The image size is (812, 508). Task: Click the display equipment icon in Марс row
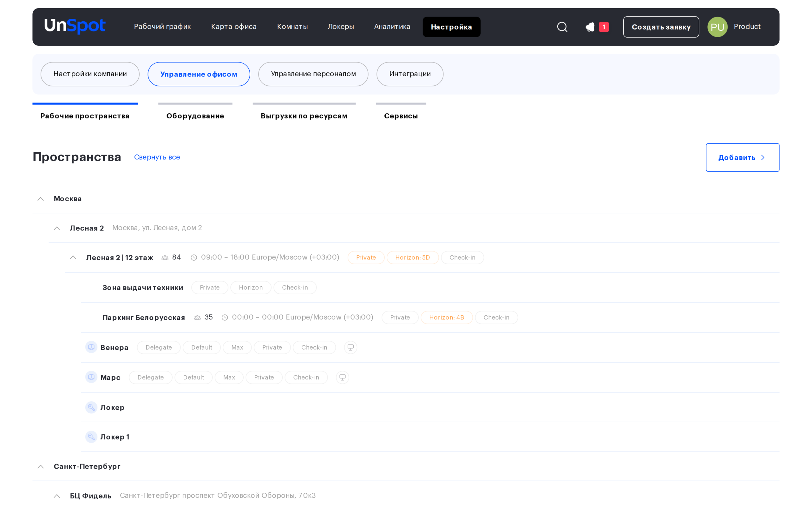coord(342,377)
